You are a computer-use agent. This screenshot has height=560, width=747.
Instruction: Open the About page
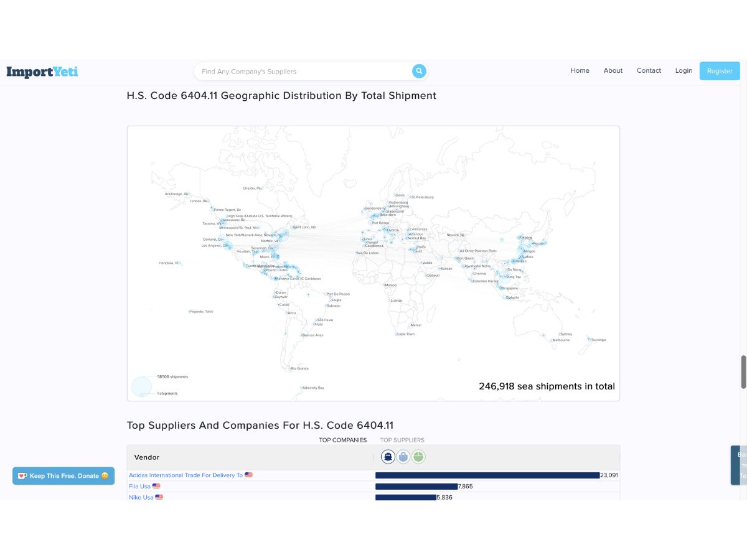pos(613,70)
